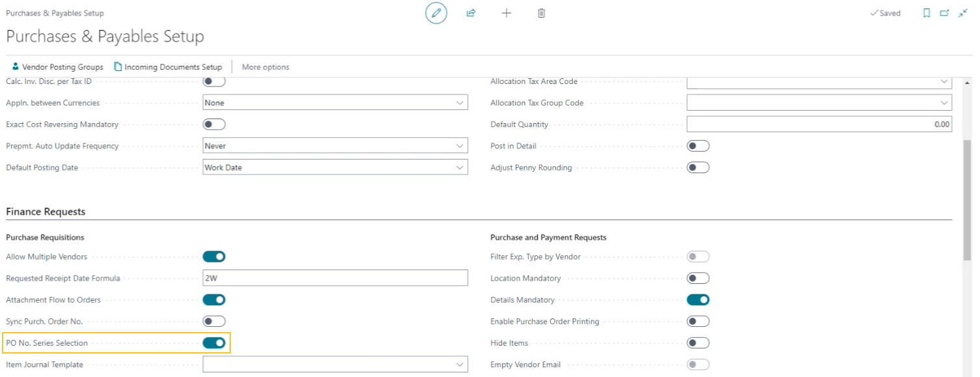Image resolution: width=980 pixels, height=377 pixels.
Task: Open the Item Journal Template dropdown
Action: pos(460,364)
